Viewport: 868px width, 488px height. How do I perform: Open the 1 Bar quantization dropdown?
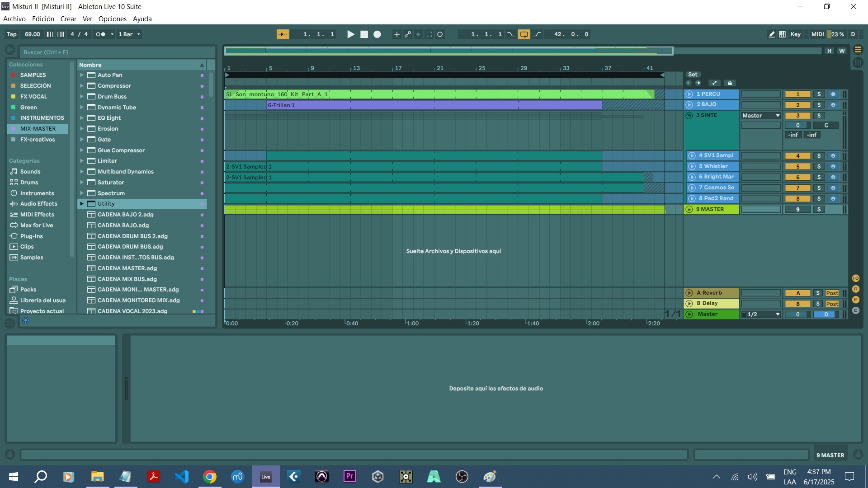tap(129, 34)
